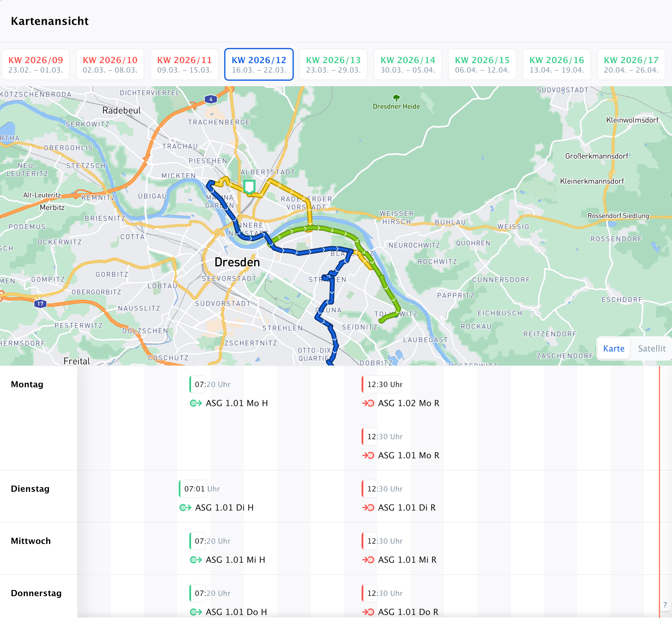672x618 pixels.
Task: Select week tab KW 2026/09
Action: (x=36, y=65)
